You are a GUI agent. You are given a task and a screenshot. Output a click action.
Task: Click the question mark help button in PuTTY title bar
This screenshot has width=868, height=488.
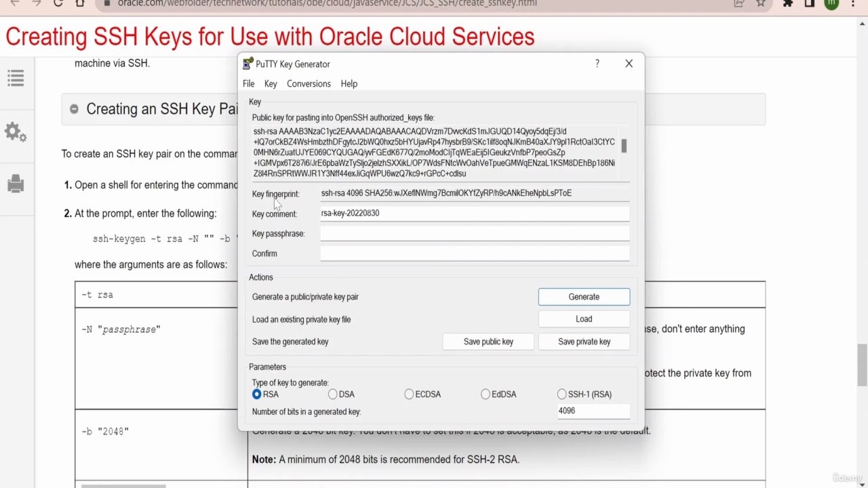tap(597, 64)
